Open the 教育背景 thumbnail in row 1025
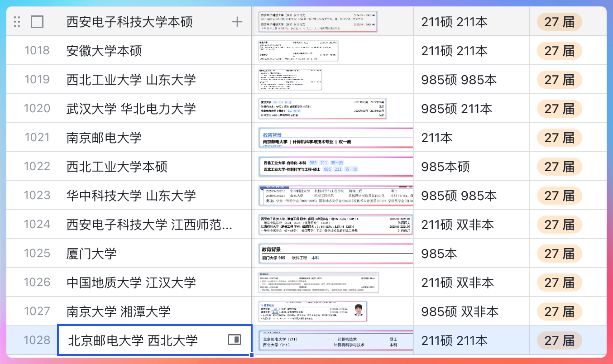 pos(335,254)
